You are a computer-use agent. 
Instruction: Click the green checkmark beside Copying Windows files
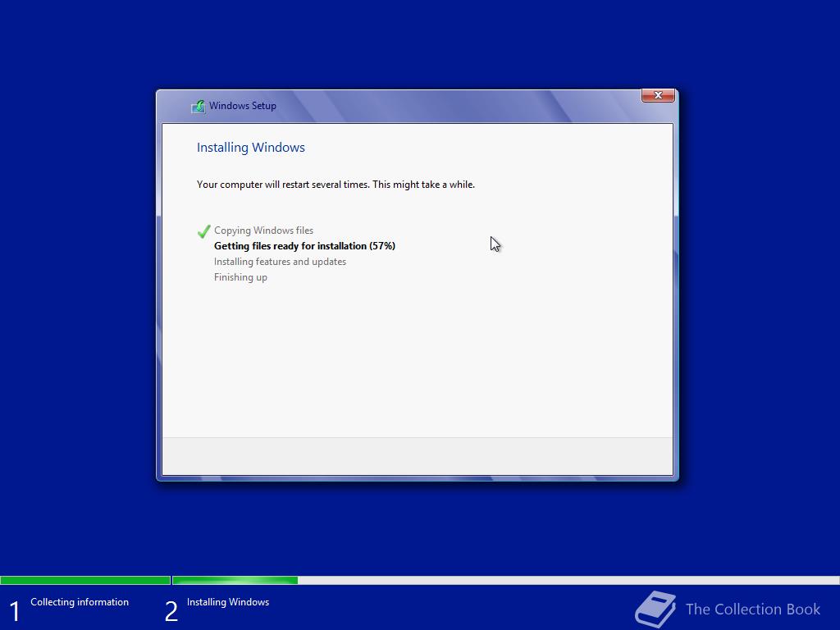[x=203, y=231]
